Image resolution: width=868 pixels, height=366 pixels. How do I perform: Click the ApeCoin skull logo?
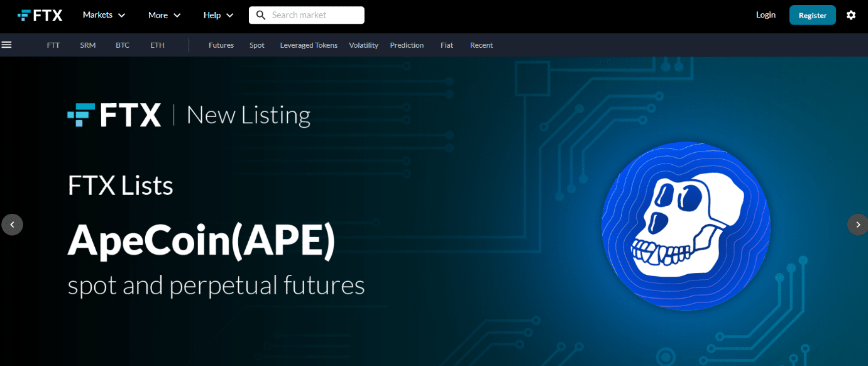coord(686,226)
